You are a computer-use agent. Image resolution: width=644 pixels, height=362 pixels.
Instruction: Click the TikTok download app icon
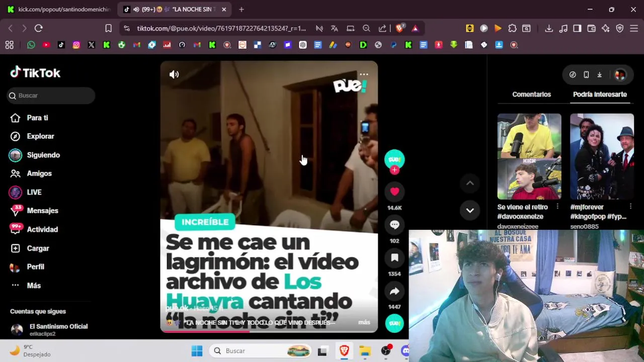[x=599, y=75]
